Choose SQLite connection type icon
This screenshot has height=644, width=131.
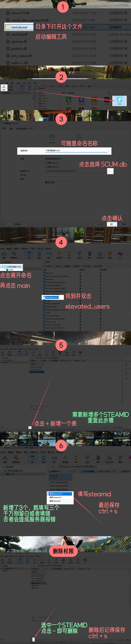[119, 100]
